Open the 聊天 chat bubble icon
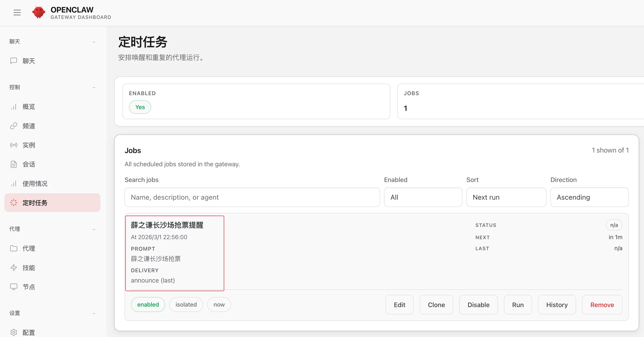Screen dimensions: 644x337 [14, 61]
